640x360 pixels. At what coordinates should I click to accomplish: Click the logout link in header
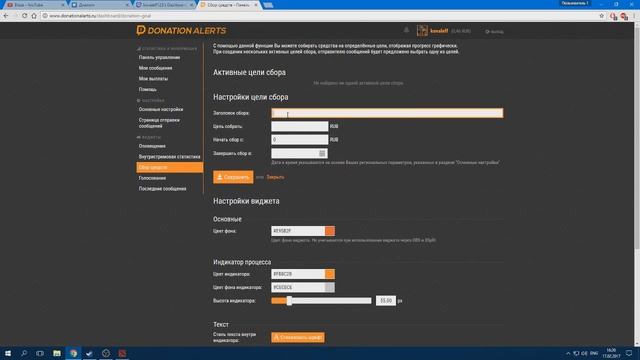point(494,31)
